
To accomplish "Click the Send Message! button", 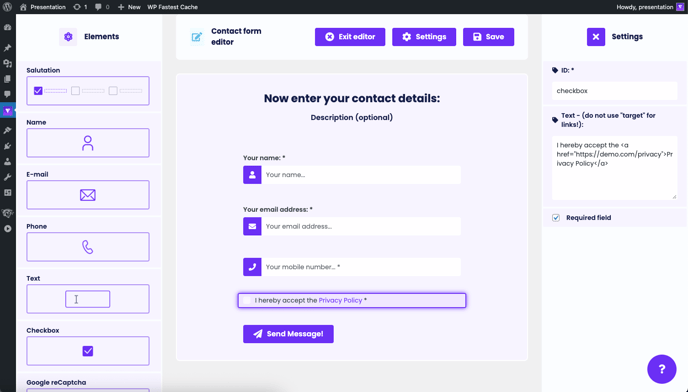I will [288, 334].
